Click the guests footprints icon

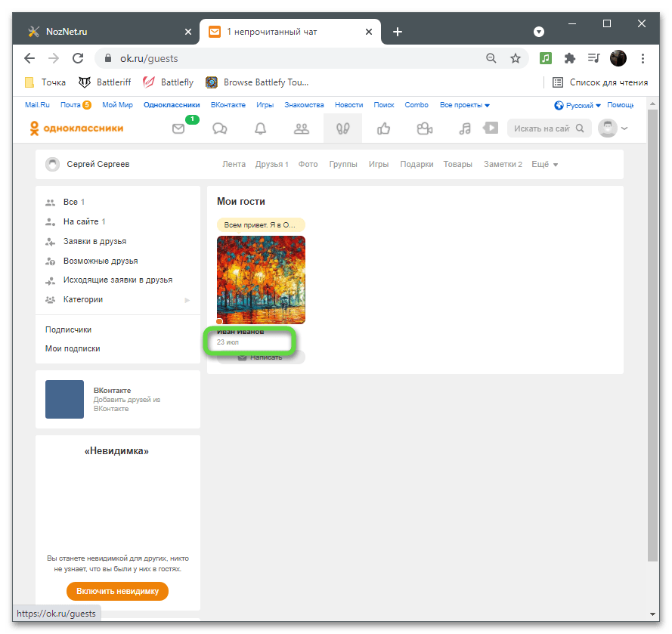[x=342, y=128]
